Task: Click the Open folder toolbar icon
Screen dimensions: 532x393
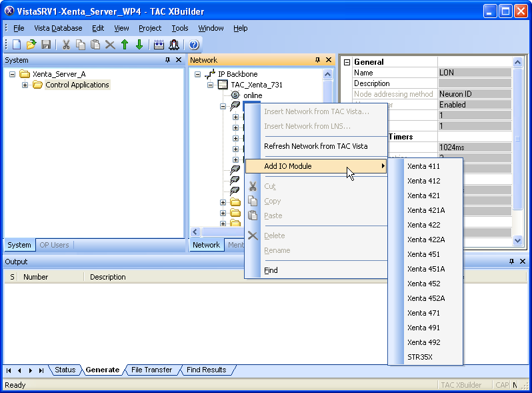Action: point(31,45)
